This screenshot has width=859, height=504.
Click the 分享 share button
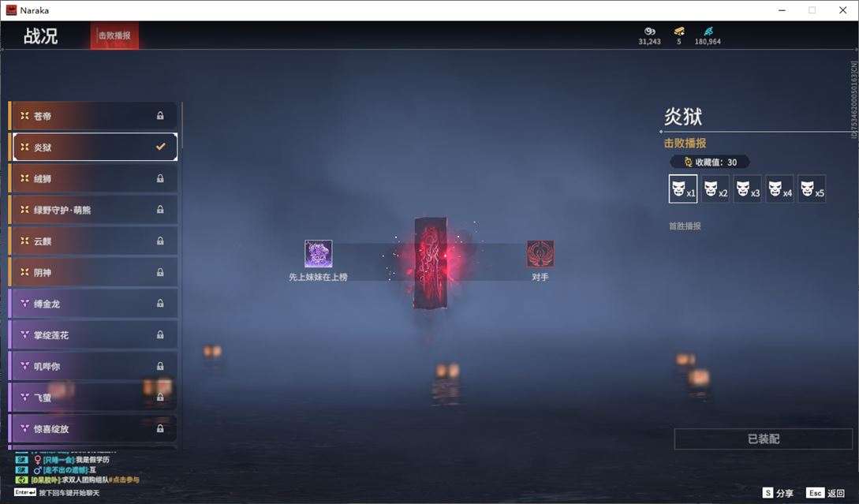pos(778,493)
